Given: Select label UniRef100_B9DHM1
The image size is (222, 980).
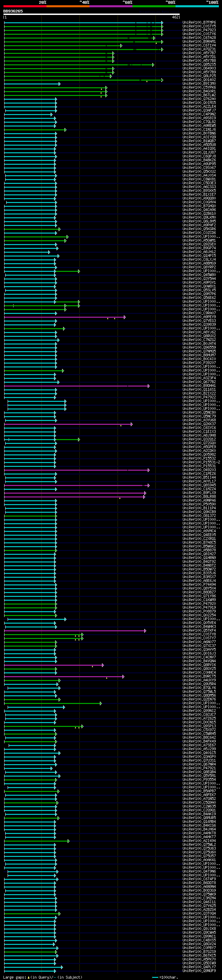Looking at the screenshot, I should point(199,386).
